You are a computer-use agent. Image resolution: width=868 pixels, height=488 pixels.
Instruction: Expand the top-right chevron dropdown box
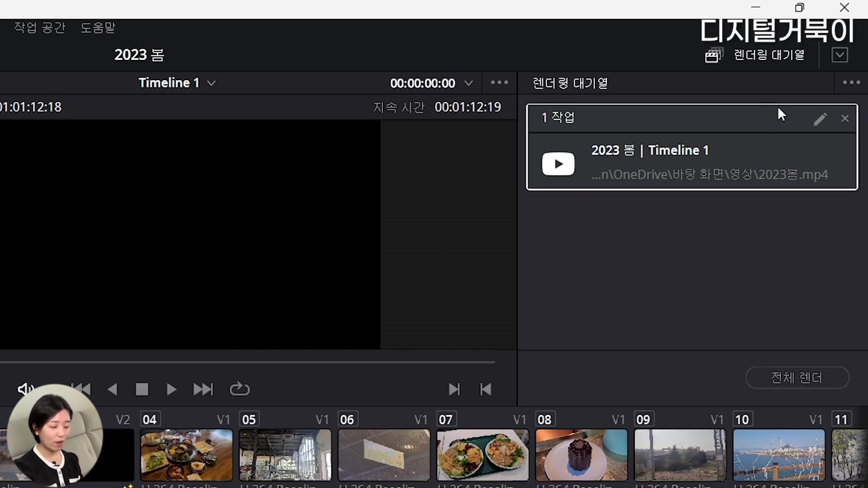click(840, 55)
